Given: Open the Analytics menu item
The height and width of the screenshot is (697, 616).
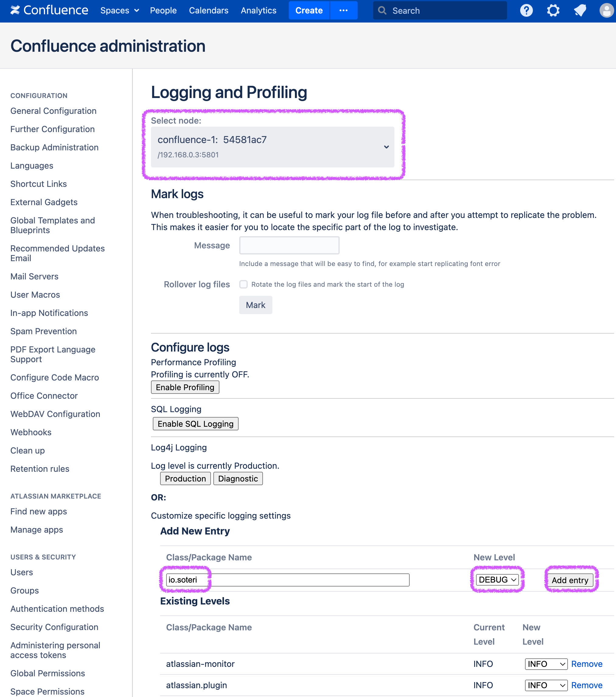Looking at the screenshot, I should [x=258, y=10].
